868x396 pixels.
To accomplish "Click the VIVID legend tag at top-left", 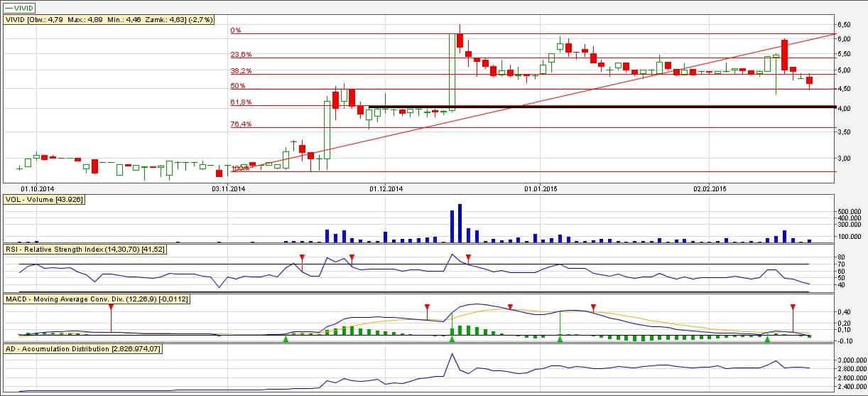I will point(21,7).
